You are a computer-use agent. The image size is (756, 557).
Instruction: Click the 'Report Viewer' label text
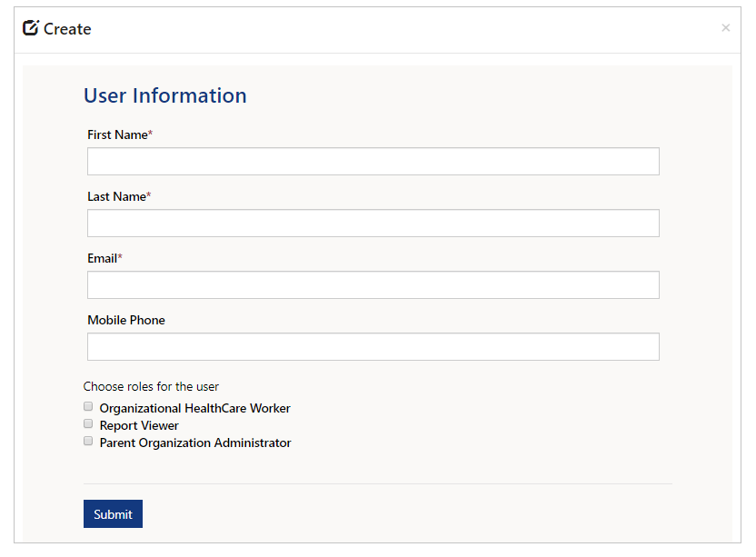click(139, 425)
